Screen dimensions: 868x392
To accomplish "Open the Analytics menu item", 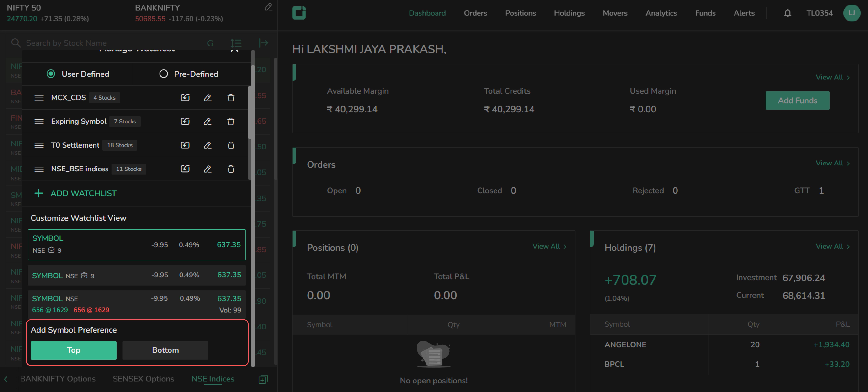I will pyautogui.click(x=661, y=13).
